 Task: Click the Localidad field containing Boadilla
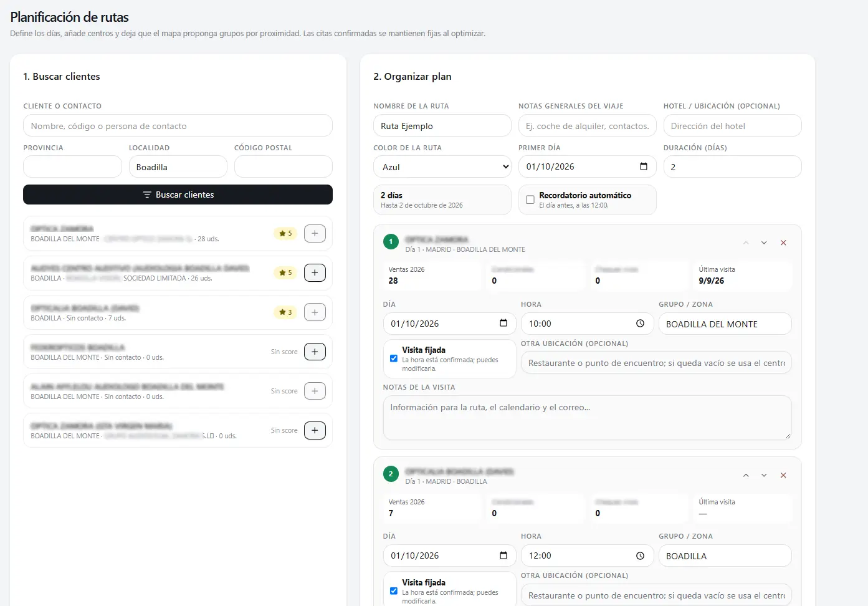coord(178,166)
